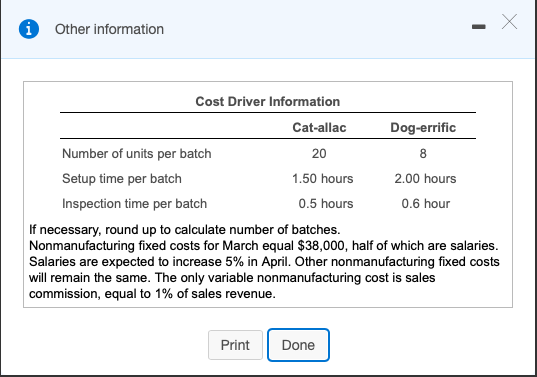Click the value 8 under Dog-errific

point(423,154)
